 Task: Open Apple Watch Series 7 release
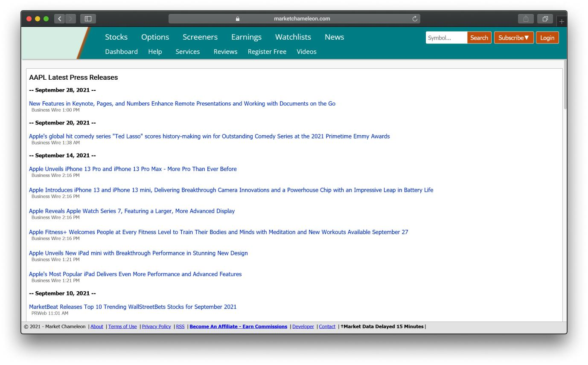132,211
